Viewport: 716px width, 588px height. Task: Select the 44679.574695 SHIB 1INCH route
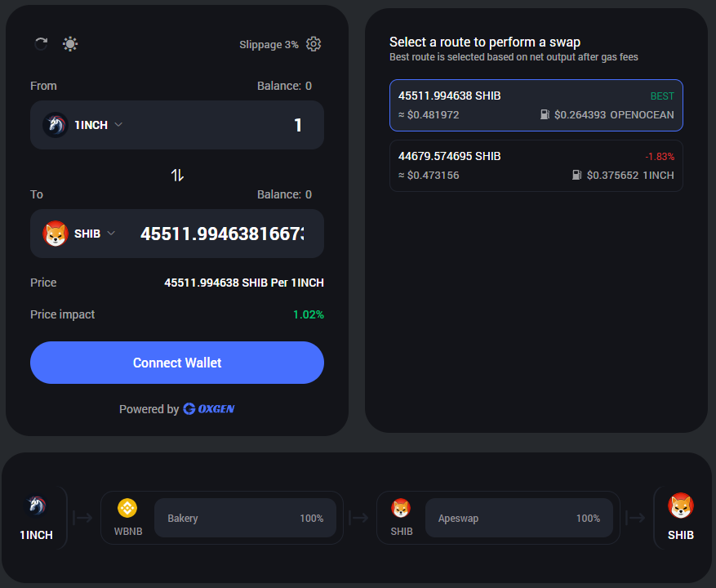(536, 166)
